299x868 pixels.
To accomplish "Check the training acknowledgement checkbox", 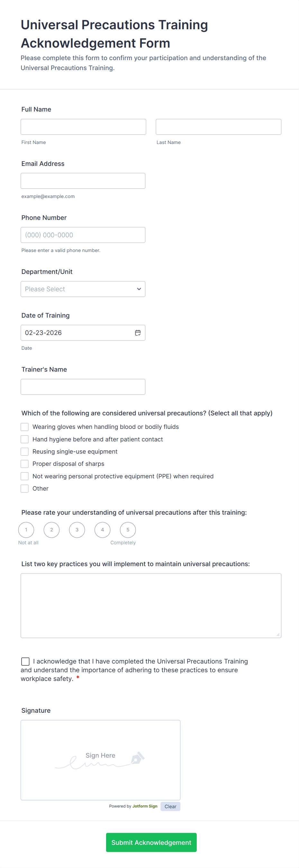I will point(25,661).
